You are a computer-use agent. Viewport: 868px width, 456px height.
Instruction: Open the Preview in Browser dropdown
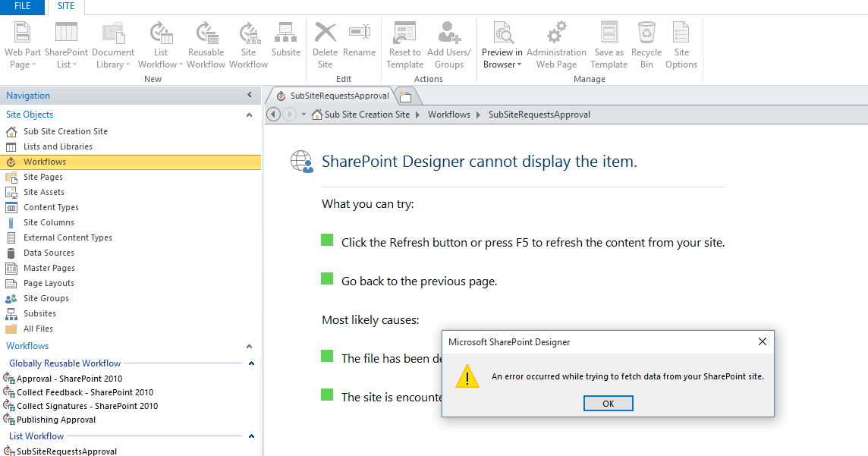pyautogui.click(x=502, y=64)
